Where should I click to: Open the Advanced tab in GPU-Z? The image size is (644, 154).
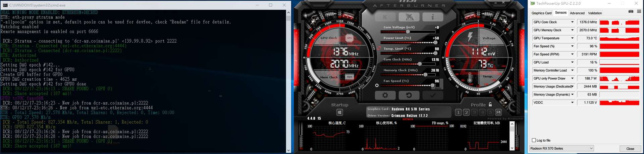click(x=577, y=13)
